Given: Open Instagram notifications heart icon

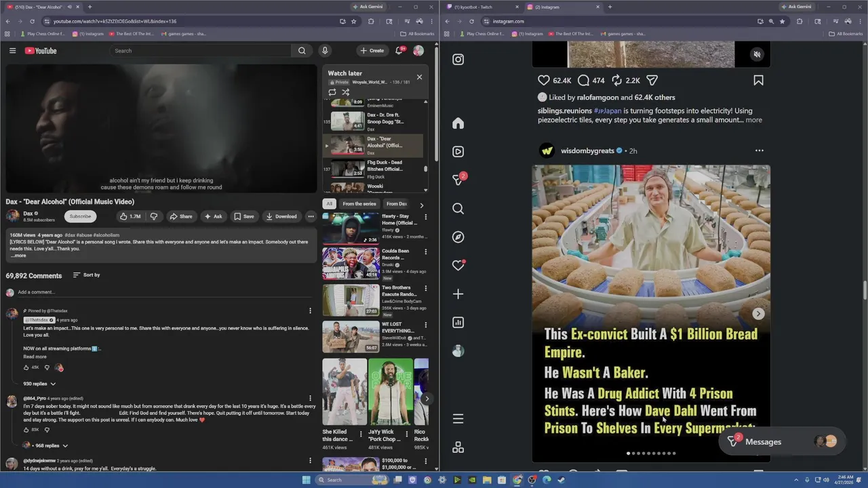Looking at the screenshot, I should [458, 266].
